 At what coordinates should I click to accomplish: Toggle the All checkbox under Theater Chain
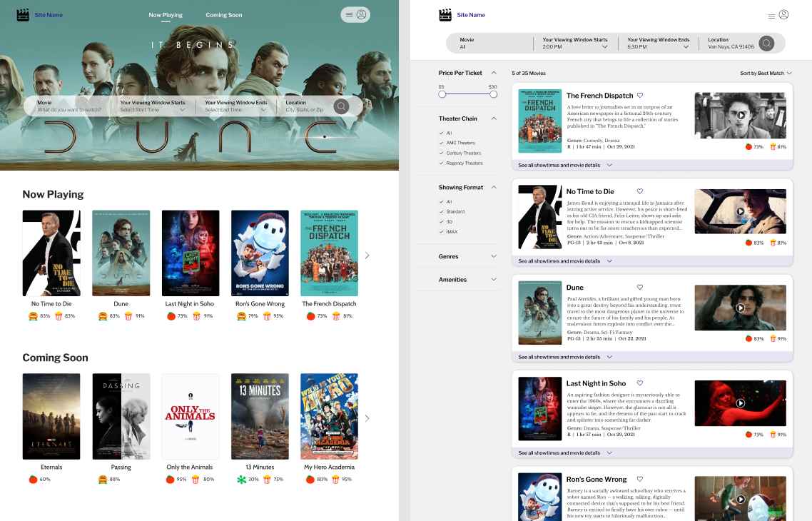441,133
